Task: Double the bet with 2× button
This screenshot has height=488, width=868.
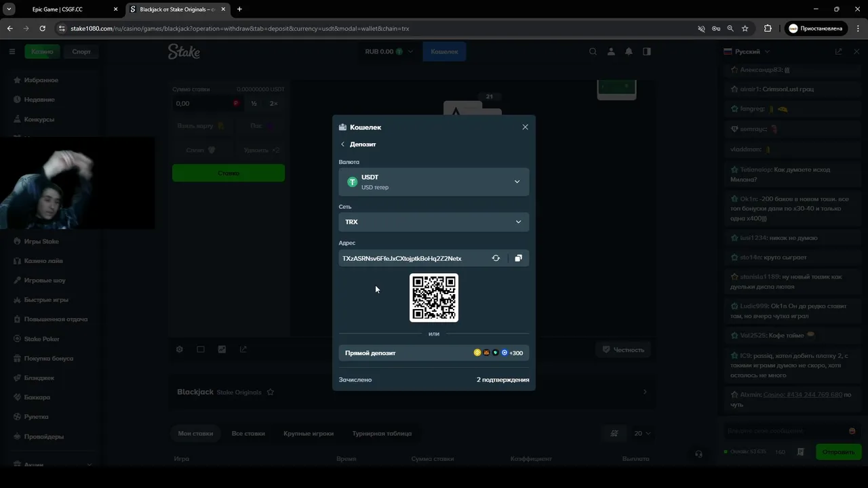Action: click(274, 104)
